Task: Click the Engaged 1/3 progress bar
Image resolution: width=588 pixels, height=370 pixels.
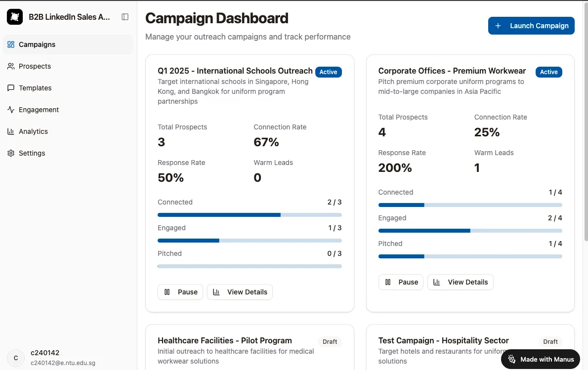Action: click(x=250, y=241)
